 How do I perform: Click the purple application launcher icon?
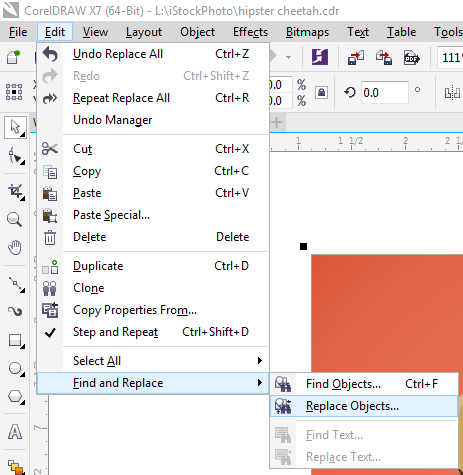tap(320, 57)
